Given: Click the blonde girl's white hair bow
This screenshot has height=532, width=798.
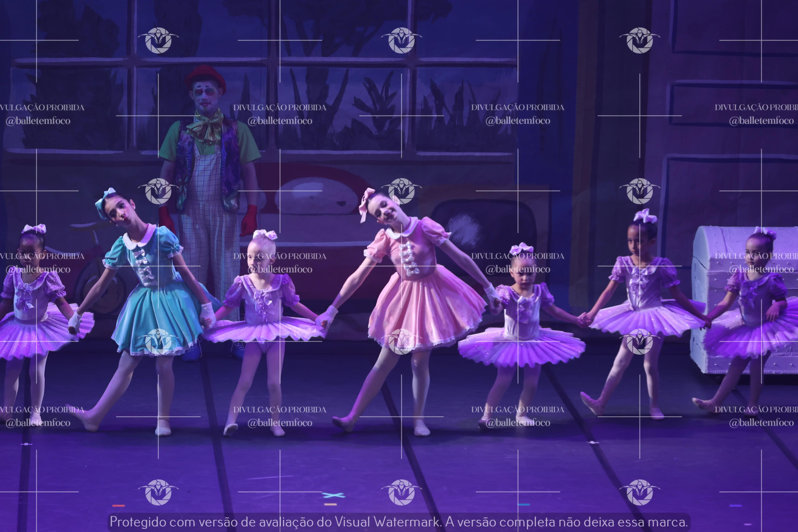Looking at the screenshot, I should click(265, 234).
